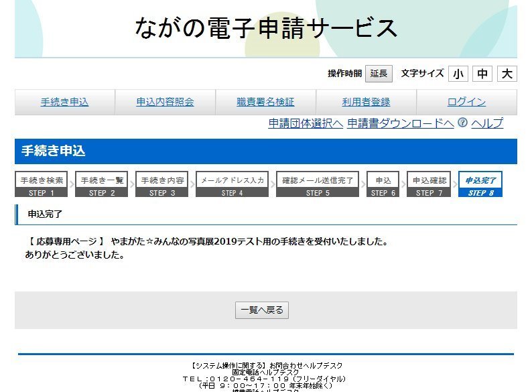Set the font size to 大
This screenshot has width=532, height=392.
click(507, 74)
